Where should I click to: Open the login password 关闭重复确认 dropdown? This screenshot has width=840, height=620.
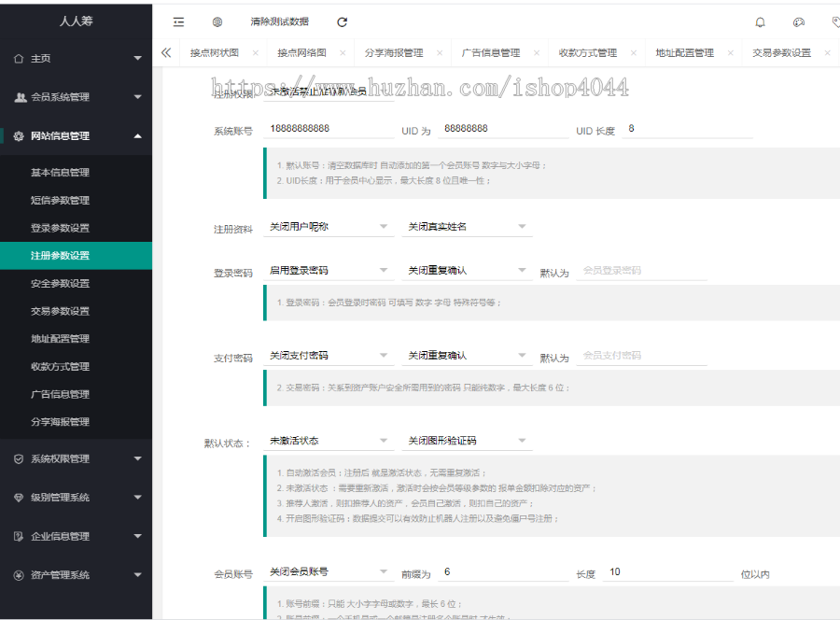468,271
